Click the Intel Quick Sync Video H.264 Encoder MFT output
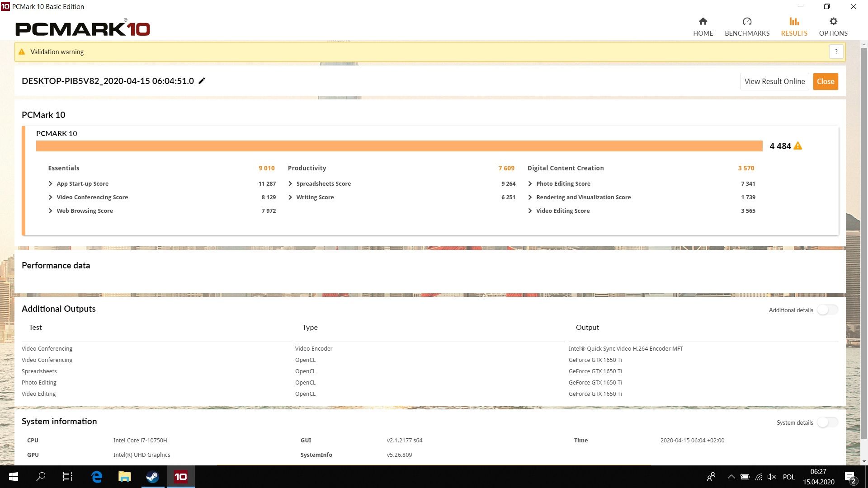 626,349
